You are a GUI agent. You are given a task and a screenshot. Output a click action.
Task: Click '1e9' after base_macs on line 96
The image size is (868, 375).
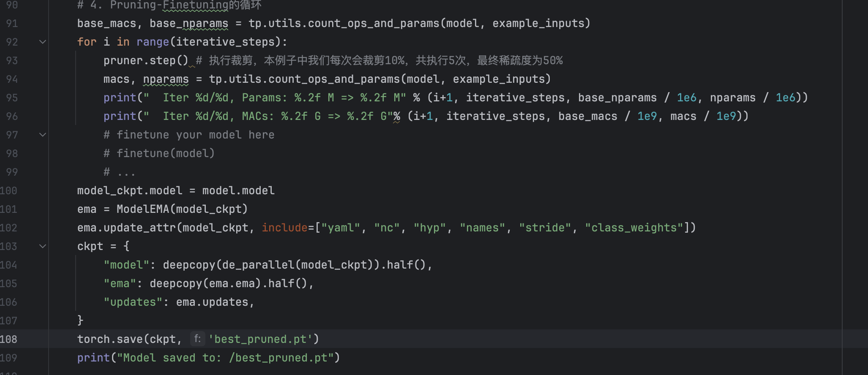point(647,116)
